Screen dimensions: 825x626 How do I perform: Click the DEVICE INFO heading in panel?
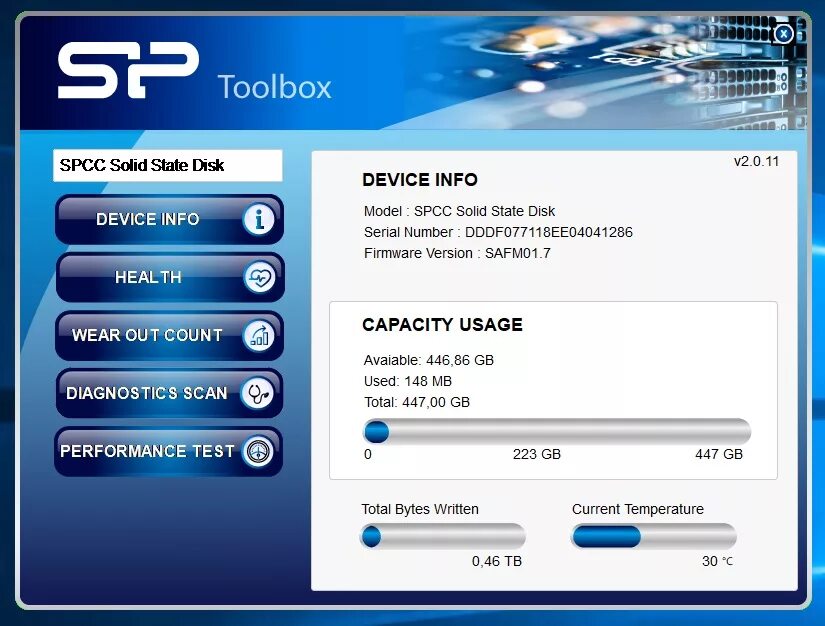pyautogui.click(x=420, y=180)
